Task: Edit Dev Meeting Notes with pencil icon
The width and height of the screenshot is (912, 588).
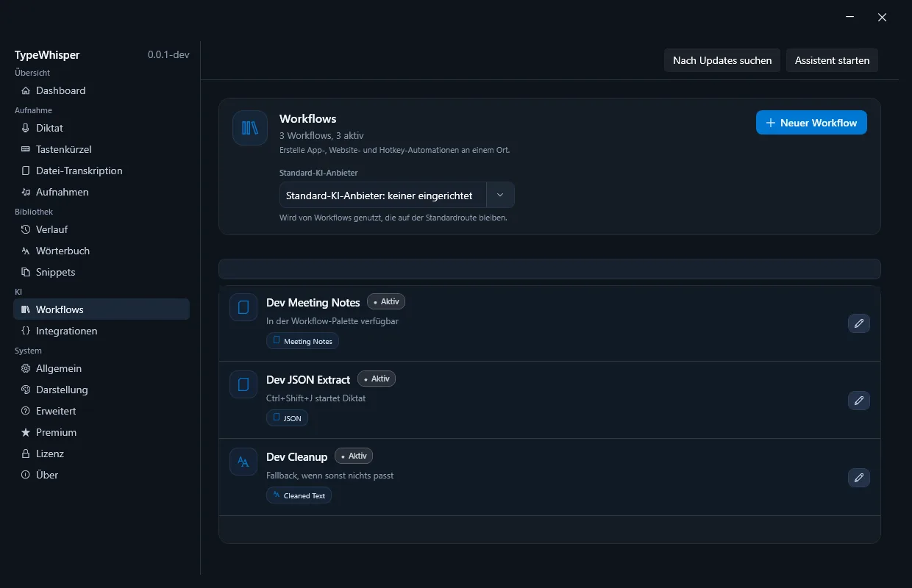Action: click(859, 323)
